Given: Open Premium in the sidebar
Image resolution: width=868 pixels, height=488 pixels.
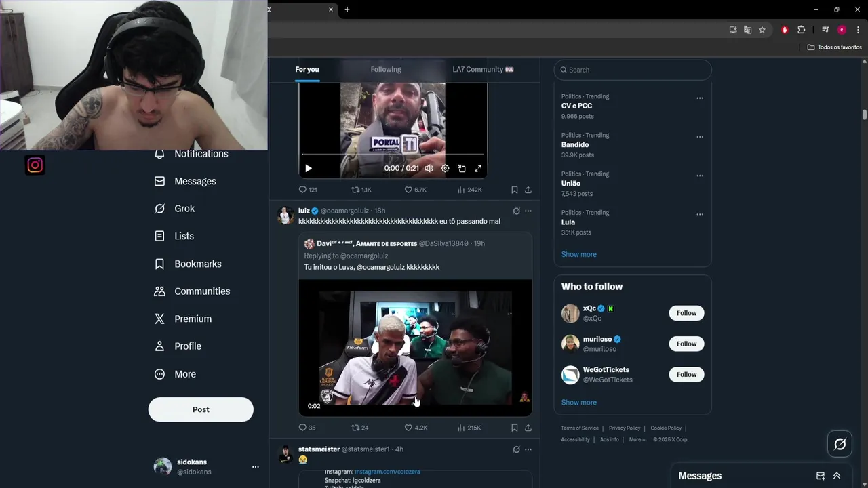Looking at the screenshot, I should pos(183,319).
